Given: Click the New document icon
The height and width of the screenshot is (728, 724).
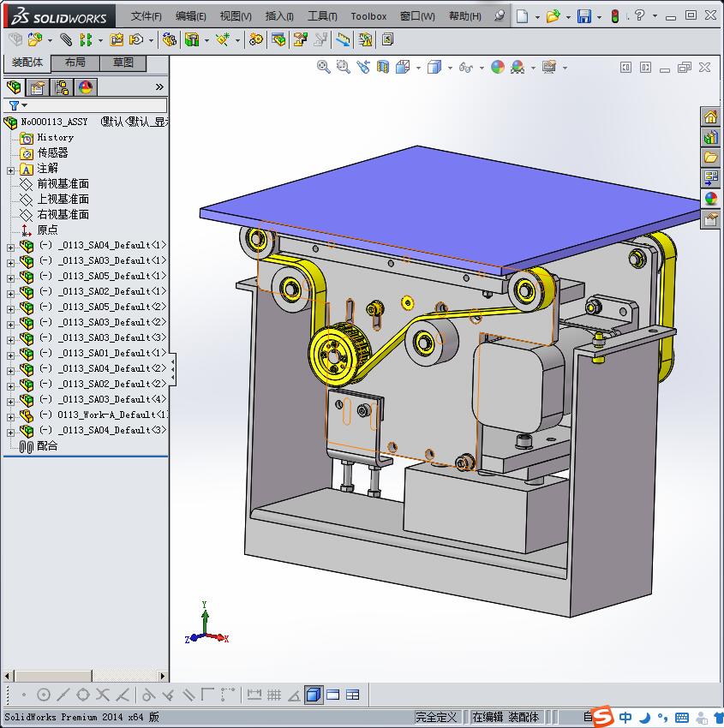Looking at the screenshot, I should [x=522, y=16].
